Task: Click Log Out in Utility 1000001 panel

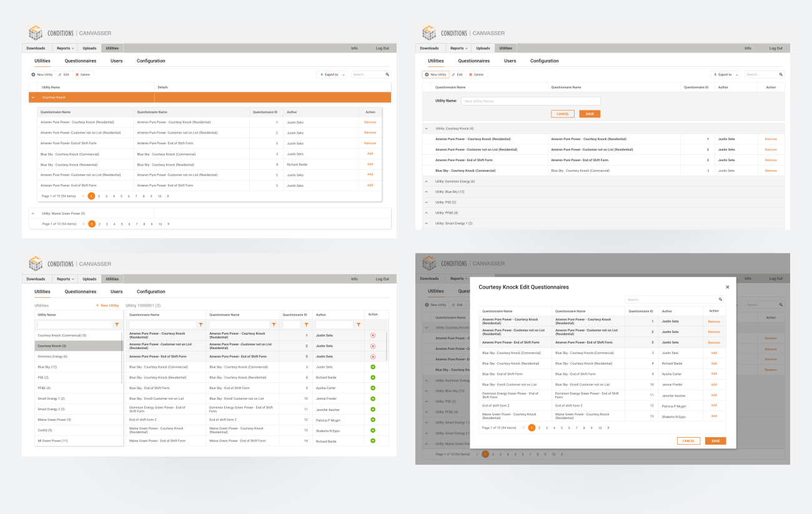Action: click(382, 279)
